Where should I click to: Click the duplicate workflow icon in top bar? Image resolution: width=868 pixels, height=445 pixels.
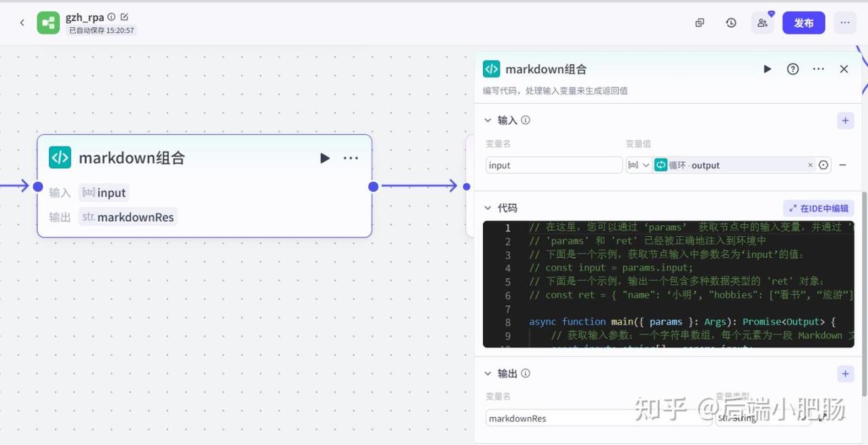[700, 22]
